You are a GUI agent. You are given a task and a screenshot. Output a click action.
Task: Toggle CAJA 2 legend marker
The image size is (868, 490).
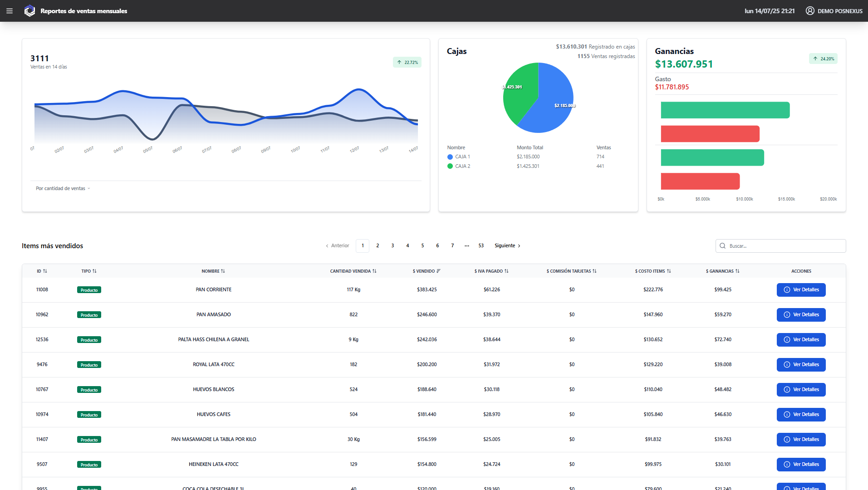(450, 167)
